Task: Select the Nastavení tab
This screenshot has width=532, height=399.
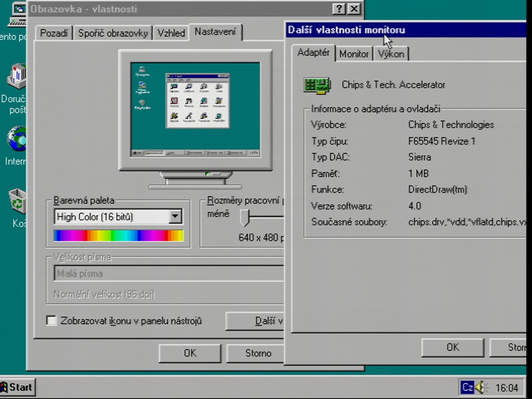Action: [215, 32]
